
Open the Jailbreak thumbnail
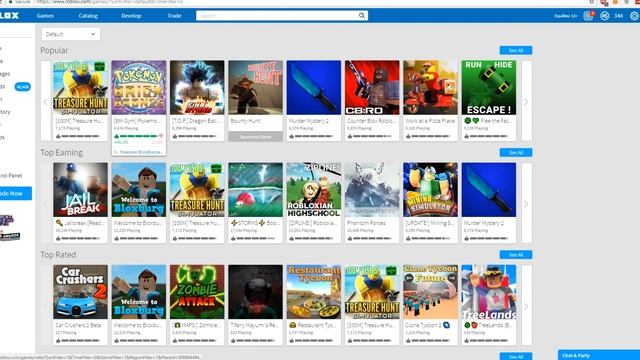click(x=80, y=190)
